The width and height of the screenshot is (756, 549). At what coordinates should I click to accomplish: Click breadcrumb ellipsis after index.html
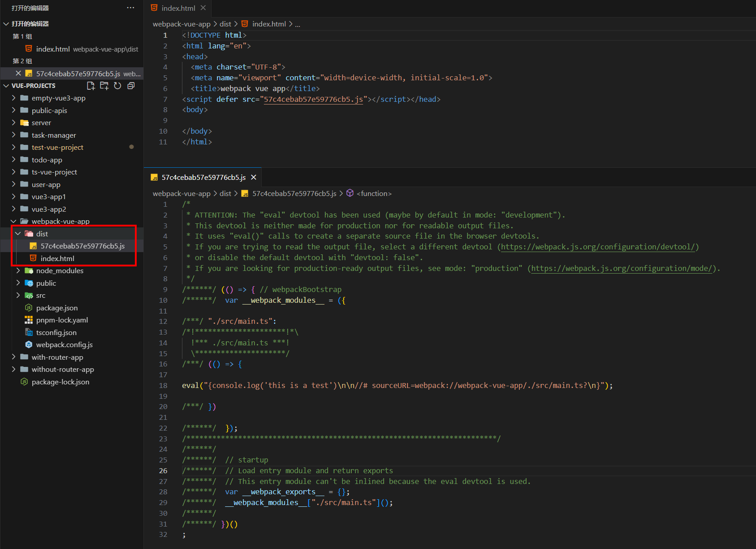(x=298, y=24)
